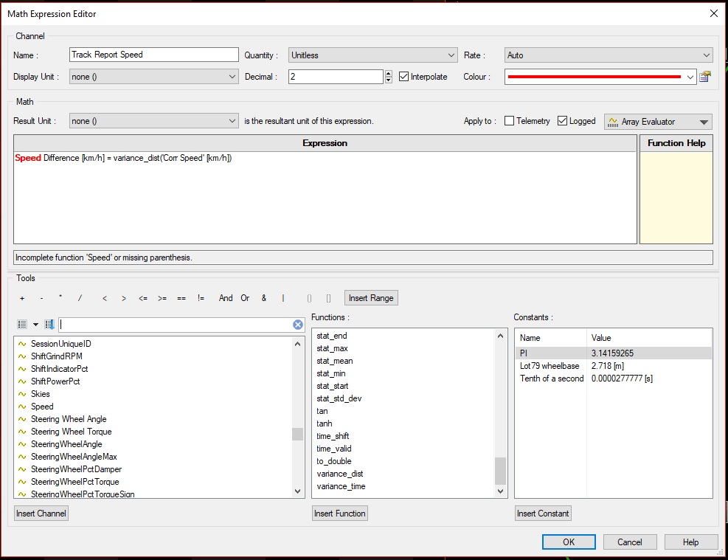
Task: Expand the Array Evaluator dropdown
Action: point(704,122)
